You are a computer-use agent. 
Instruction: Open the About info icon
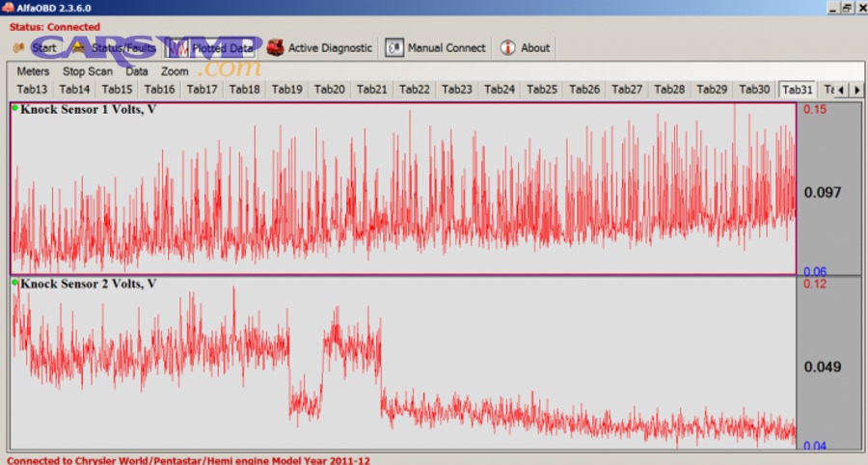click(508, 47)
